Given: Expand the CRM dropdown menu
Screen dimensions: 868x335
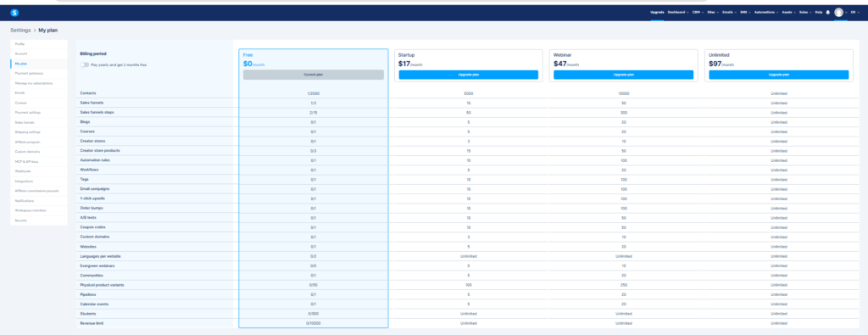Looking at the screenshot, I should point(698,12).
